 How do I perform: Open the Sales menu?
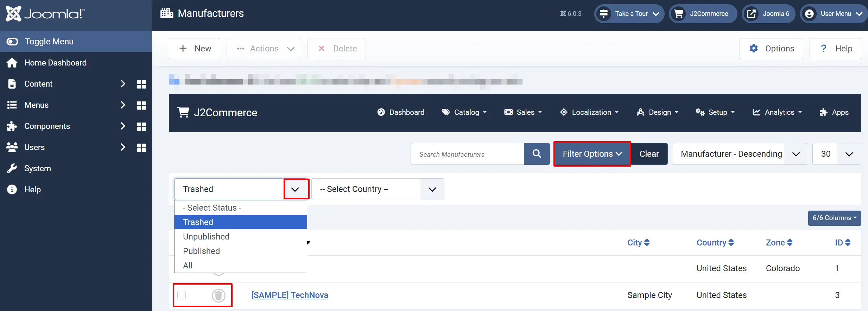coord(523,112)
